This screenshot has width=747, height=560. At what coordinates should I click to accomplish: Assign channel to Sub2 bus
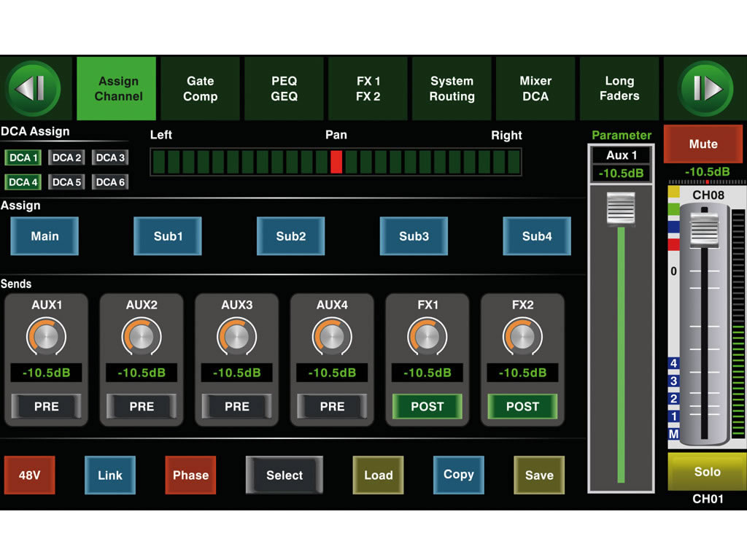pyautogui.click(x=290, y=236)
